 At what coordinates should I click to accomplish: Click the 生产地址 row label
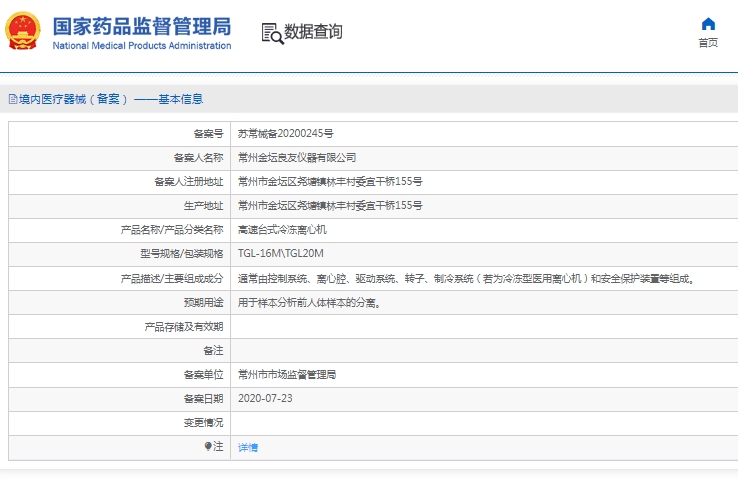[x=203, y=206]
